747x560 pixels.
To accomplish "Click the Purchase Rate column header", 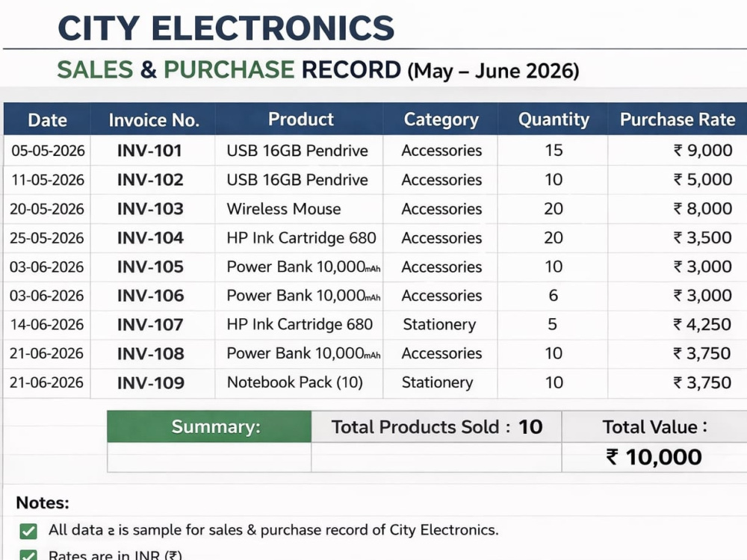I will pos(678,119).
